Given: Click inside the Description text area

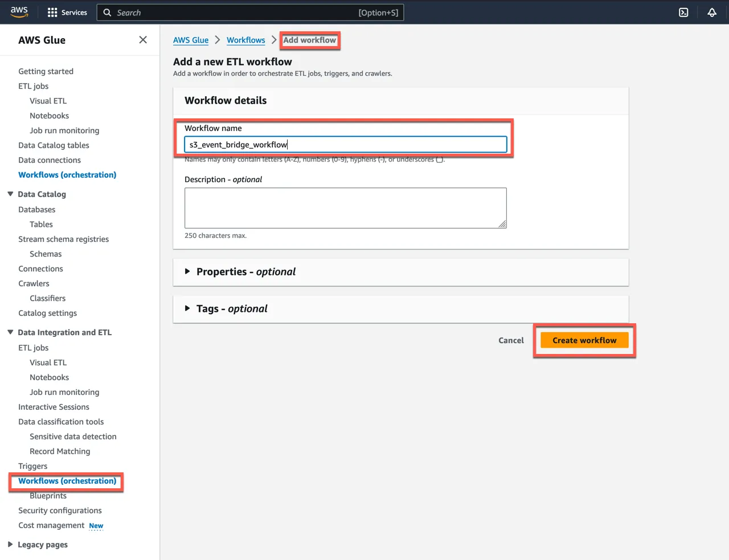Looking at the screenshot, I should pyautogui.click(x=345, y=208).
